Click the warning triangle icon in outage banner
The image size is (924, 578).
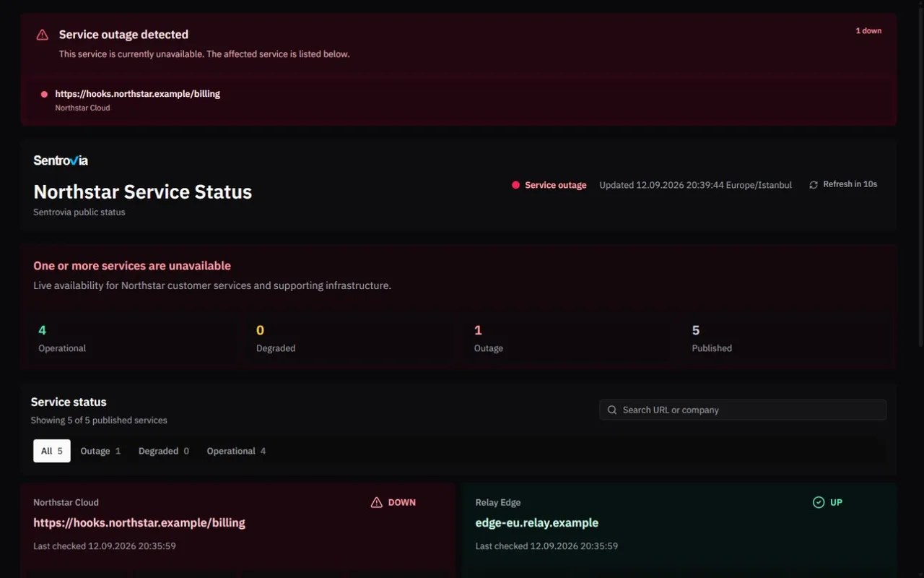[x=43, y=35]
